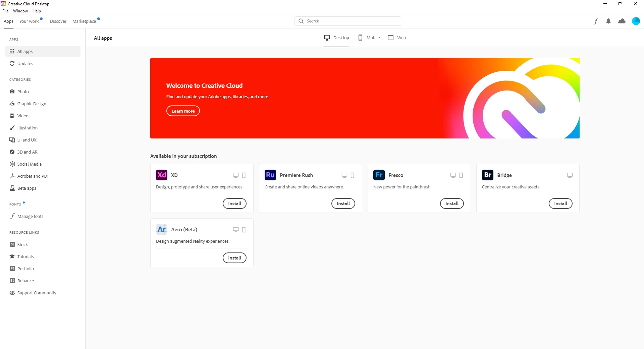Screen dimensions: 644x349
Task: Switch to the Apps tab
Action: (8, 21)
